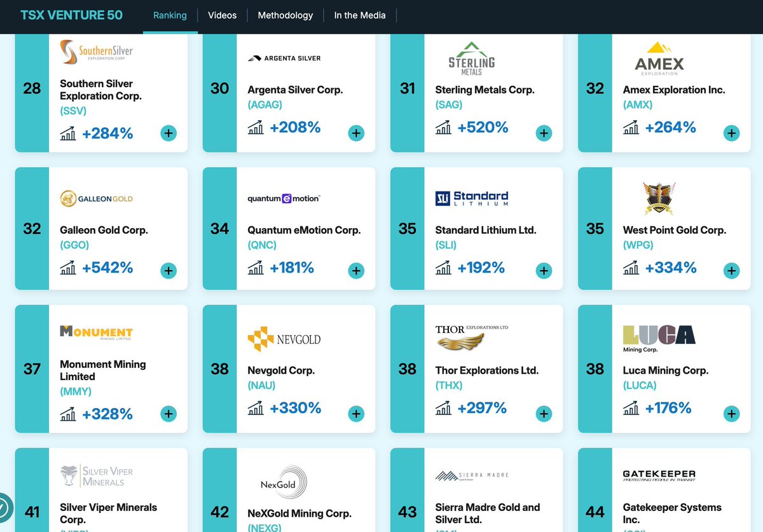763x532 pixels.
Task: Click the chart icon beside +520%
Action: point(443,128)
